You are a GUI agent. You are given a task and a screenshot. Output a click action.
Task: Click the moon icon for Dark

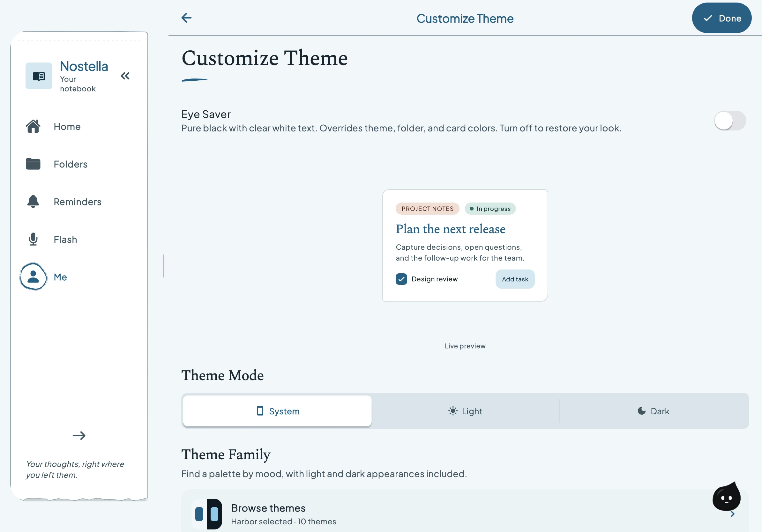pos(641,411)
